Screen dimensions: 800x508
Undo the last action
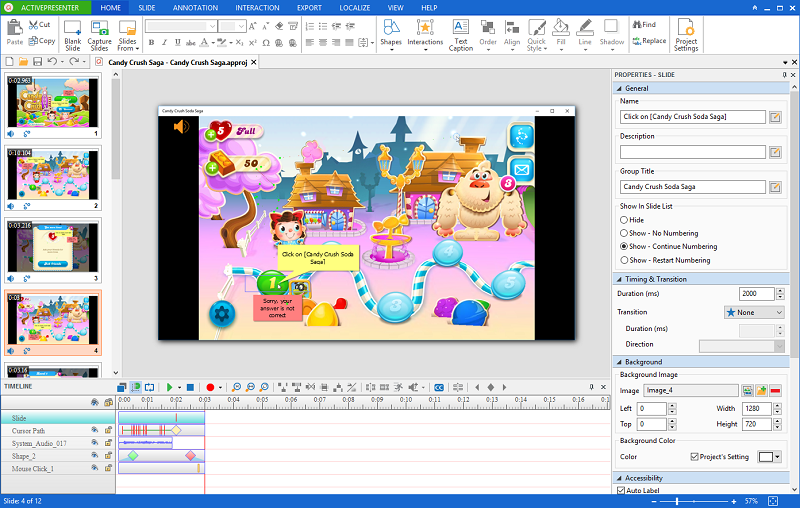(x=52, y=62)
